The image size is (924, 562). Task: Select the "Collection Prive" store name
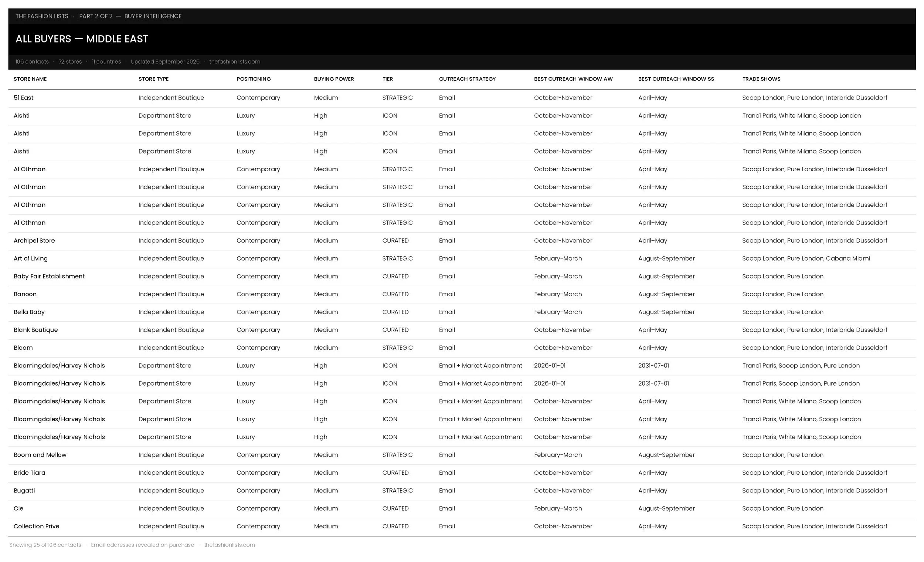(36, 527)
